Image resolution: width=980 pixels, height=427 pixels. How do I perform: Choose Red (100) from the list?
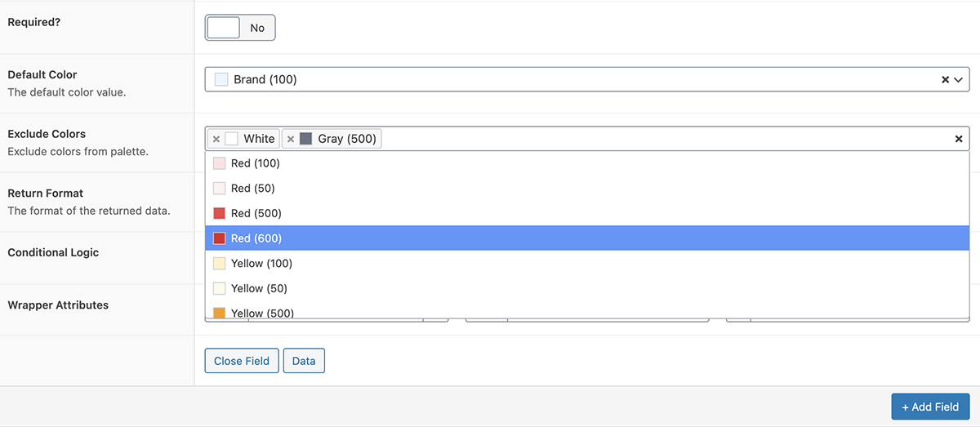pos(256,163)
